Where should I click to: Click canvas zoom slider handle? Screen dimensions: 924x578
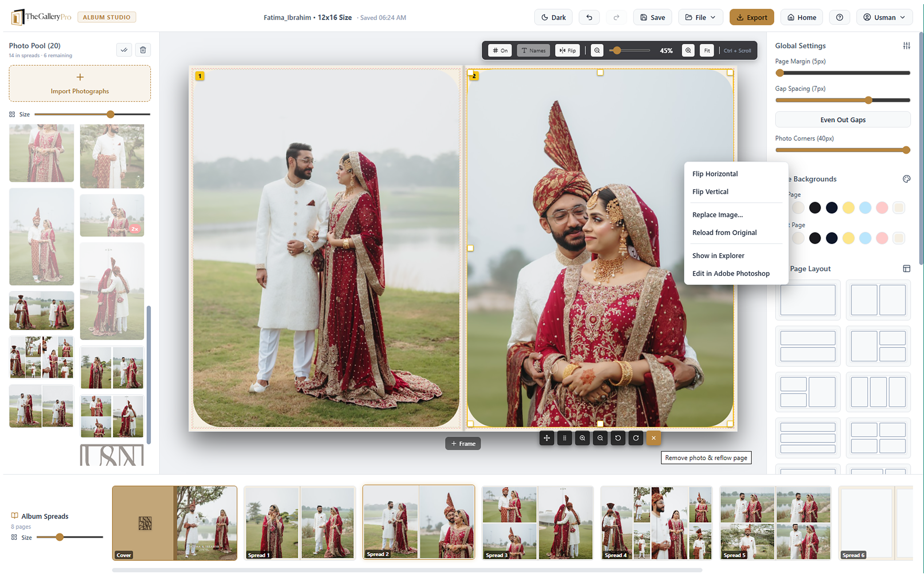point(617,50)
